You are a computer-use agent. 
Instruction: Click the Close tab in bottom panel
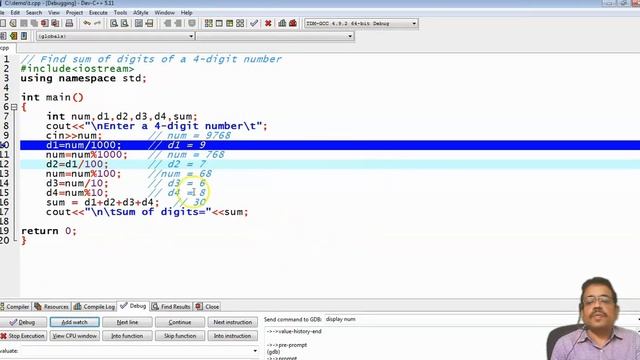click(x=208, y=307)
